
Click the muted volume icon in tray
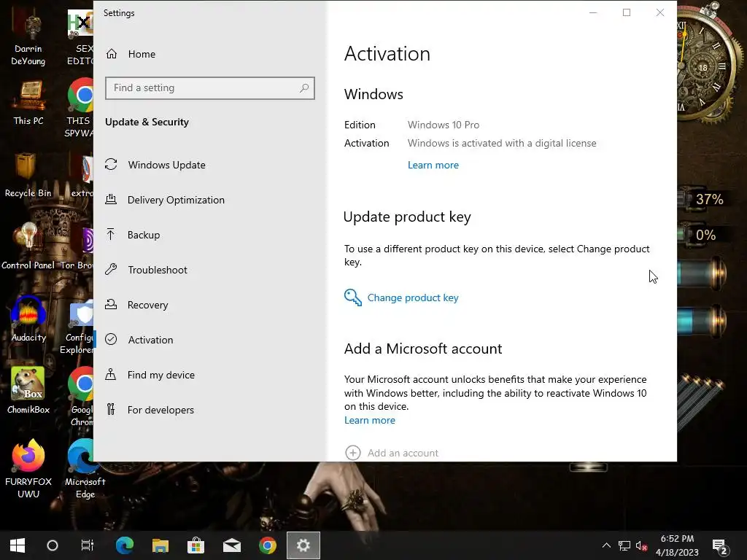[641, 545]
